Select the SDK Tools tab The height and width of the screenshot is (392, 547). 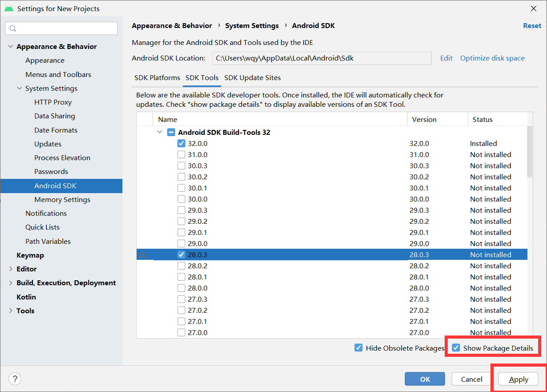click(x=202, y=77)
